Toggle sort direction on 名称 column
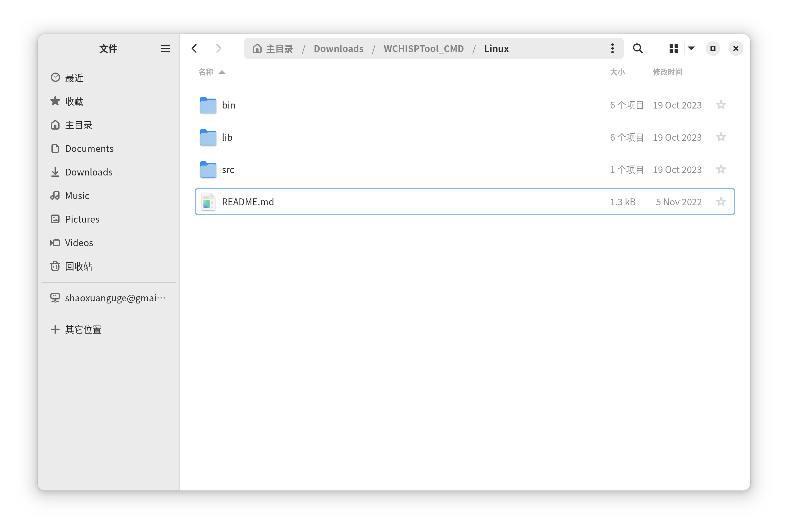Viewport: 788px width, 532px height. click(x=211, y=72)
